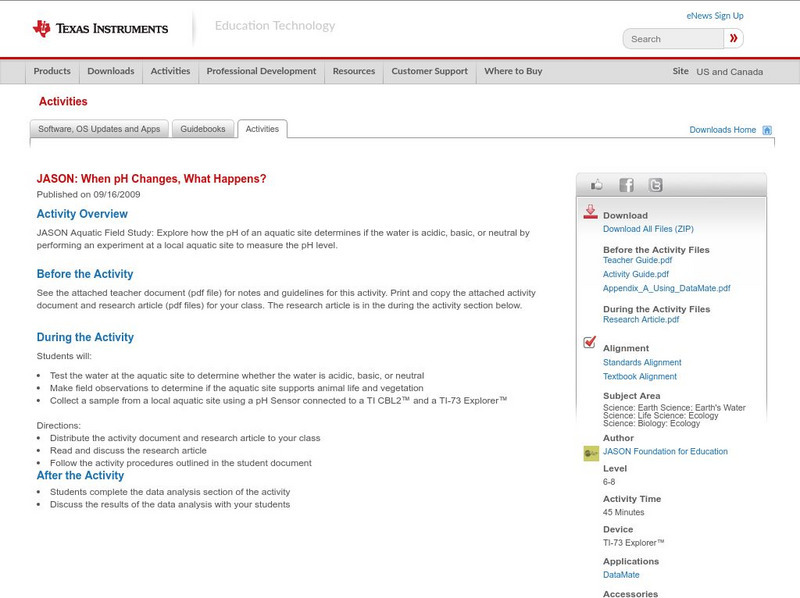Click inside the Search field
Image resolution: width=800 pixels, height=598 pixels.
(670, 38)
